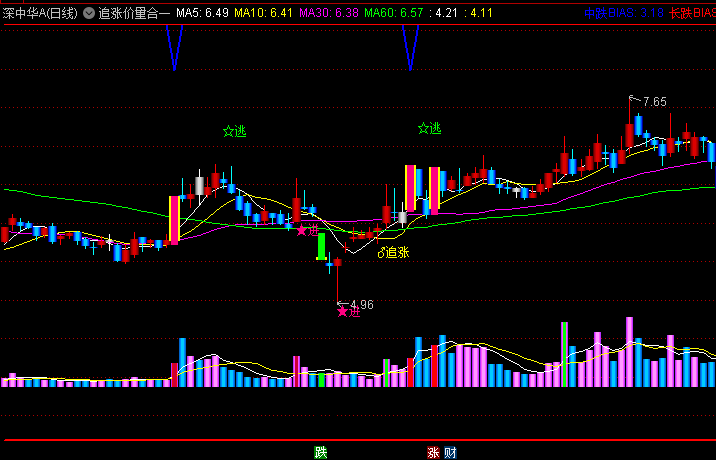Click the yellow 4.11 value in the header
This screenshot has width=716, height=460.
point(479,13)
